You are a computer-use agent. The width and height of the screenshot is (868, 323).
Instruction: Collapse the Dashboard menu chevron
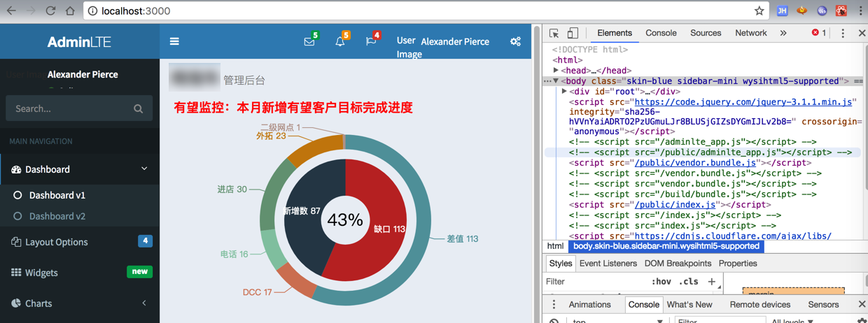pyautogui.click(x=144, y=168)
